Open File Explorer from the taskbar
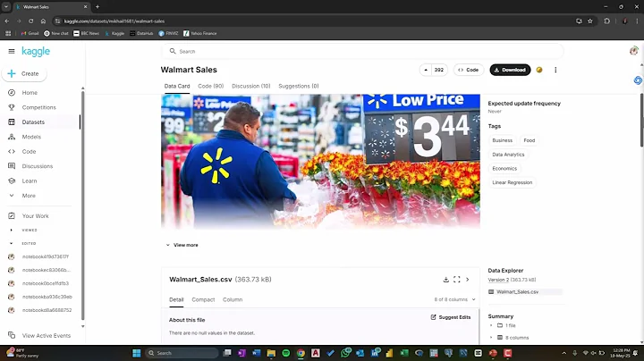 [x=271, y=353]
